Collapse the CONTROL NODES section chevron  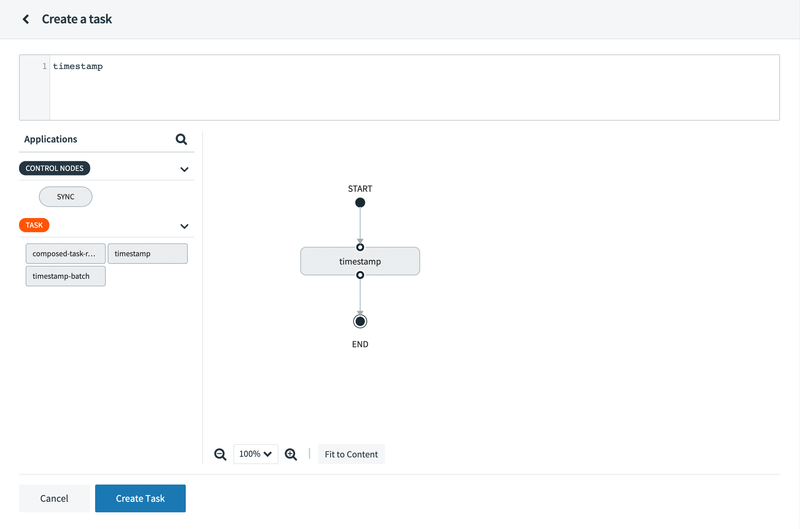pyautogui.click(x=184, y=169)
